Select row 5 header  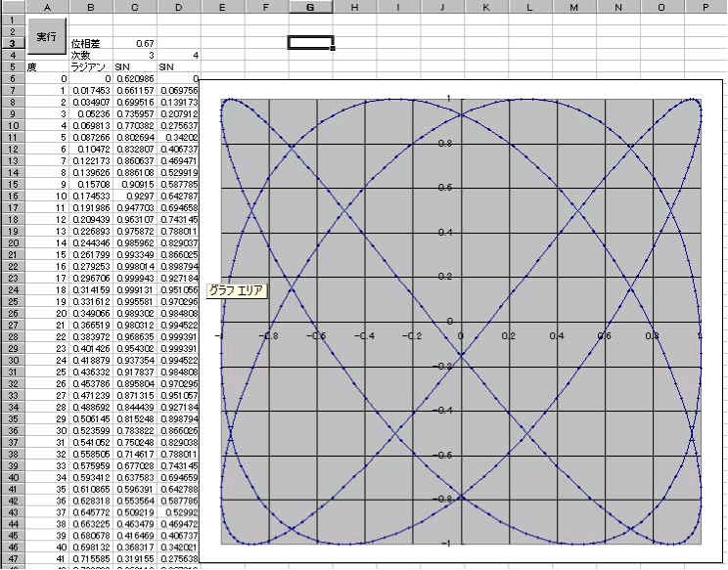click(13, 66)
